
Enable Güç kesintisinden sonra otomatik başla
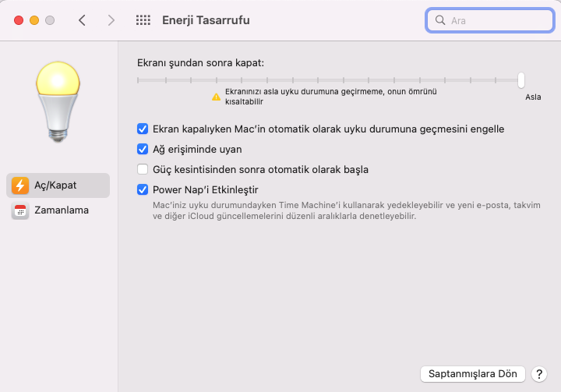[143, 169]
